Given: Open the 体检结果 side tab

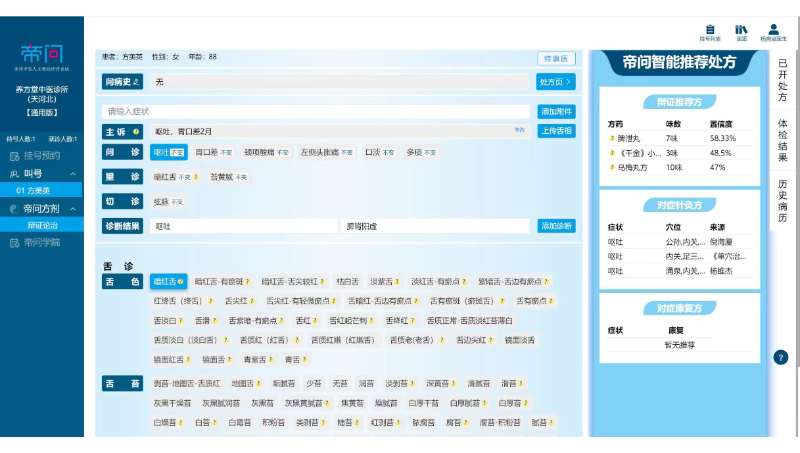Looking at the screenshot, I should point(782,140).
